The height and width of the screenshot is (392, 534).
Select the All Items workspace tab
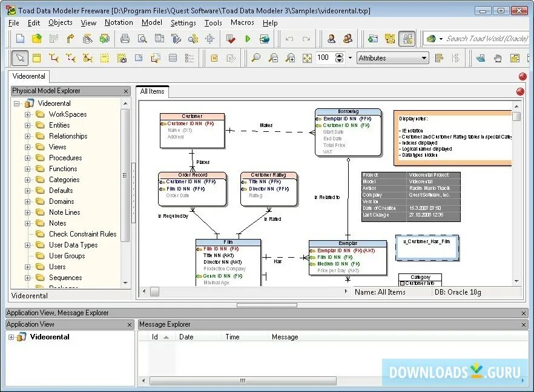click(x=152, y=91)
